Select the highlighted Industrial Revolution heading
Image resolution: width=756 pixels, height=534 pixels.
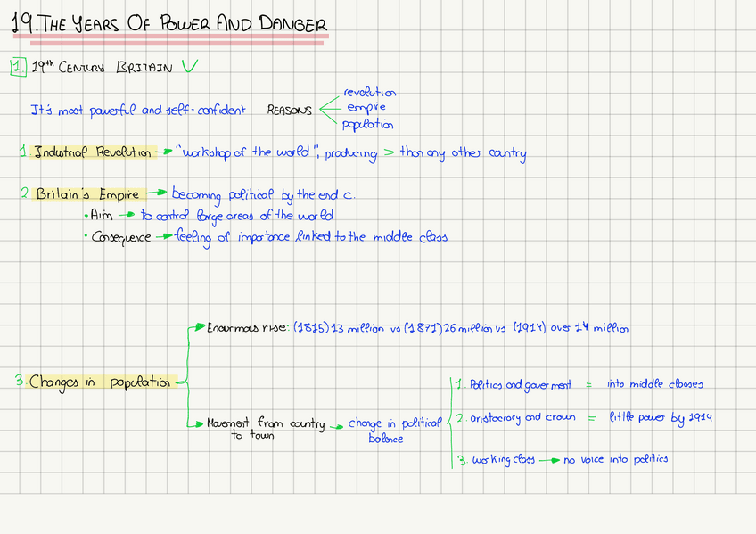click(x=93, y=152)
